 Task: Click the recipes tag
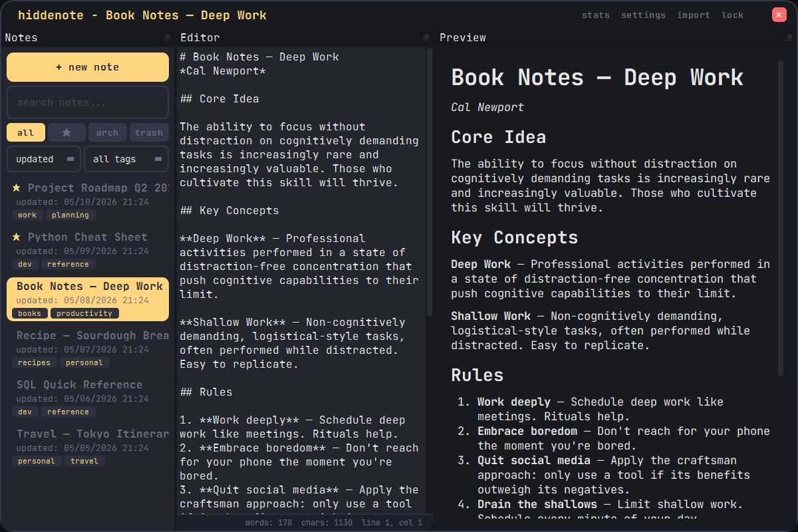pos(34,362)
